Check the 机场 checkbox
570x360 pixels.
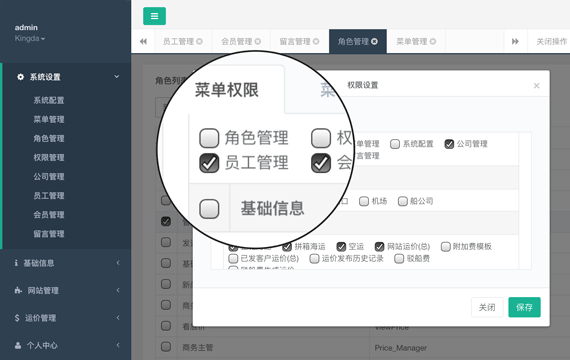coord(364,201)
